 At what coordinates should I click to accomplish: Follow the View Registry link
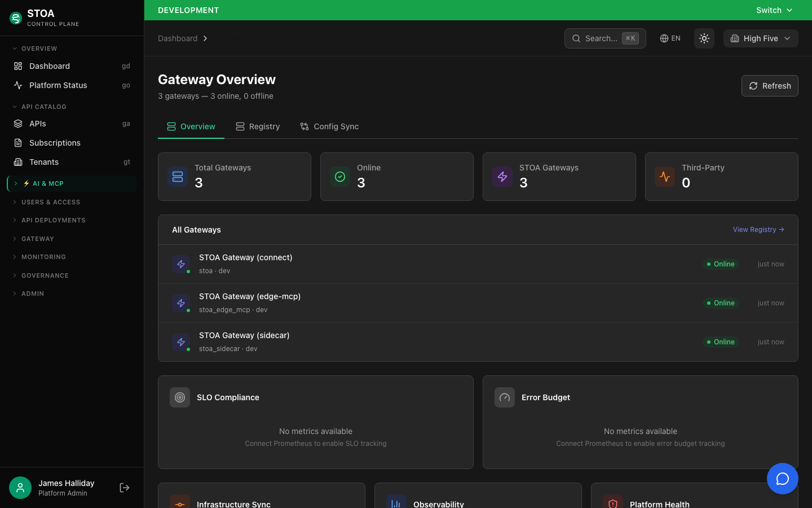tap(758, 230)
